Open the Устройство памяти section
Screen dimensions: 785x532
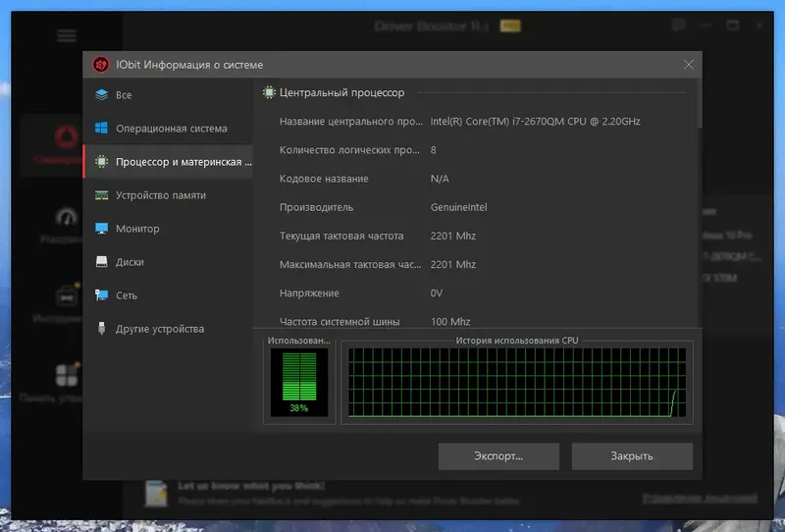tap(168, 195)
